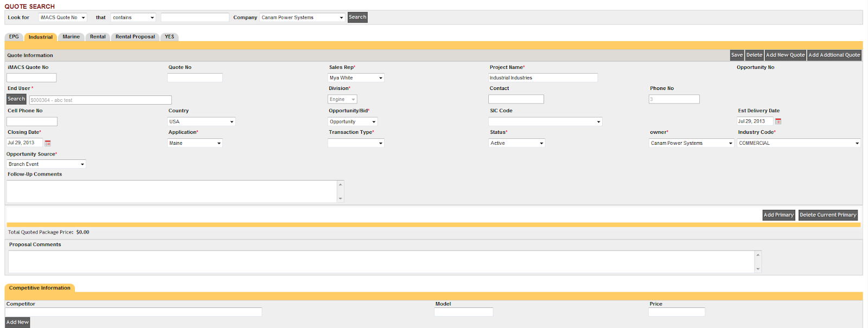Screen dimensions: 868x328
Task: Click the End User Search button
Action: click(x=16, y=99)
